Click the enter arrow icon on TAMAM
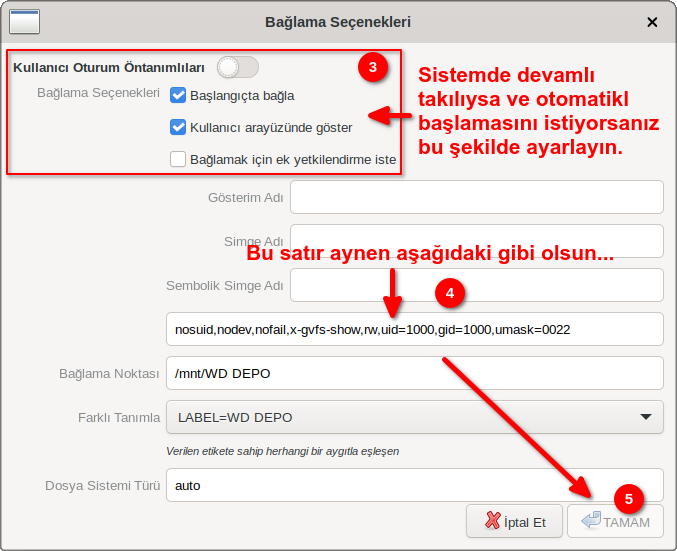Viewport: 677px width, 551px height. click(590, 521)
